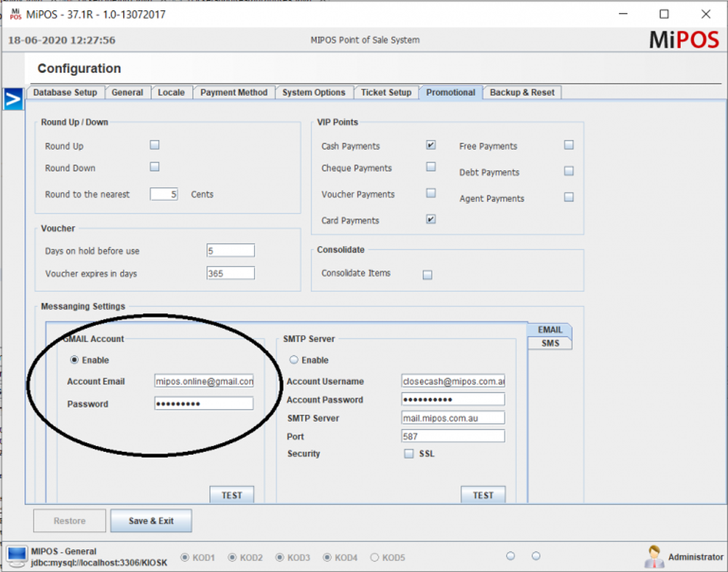Viewport: 728px width, 572px height.
Task: Click the blue arrow sidebar icon
Action: pyautogui.click(x=12, y=100)
